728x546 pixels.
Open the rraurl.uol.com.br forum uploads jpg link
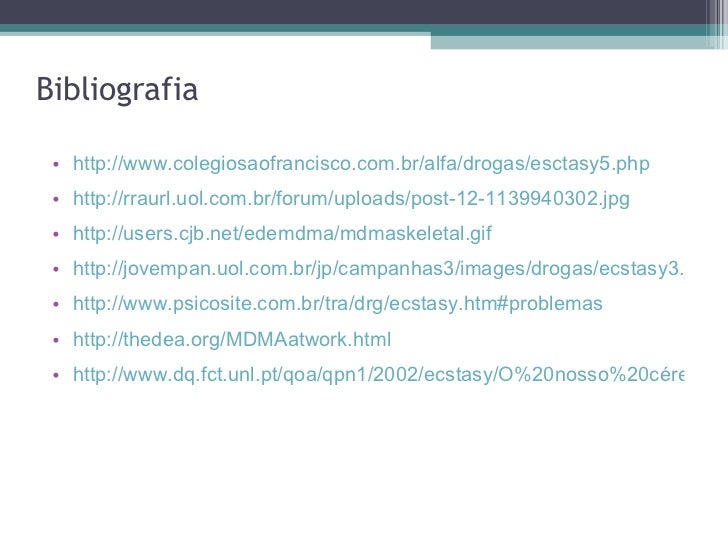click(351, 199)
